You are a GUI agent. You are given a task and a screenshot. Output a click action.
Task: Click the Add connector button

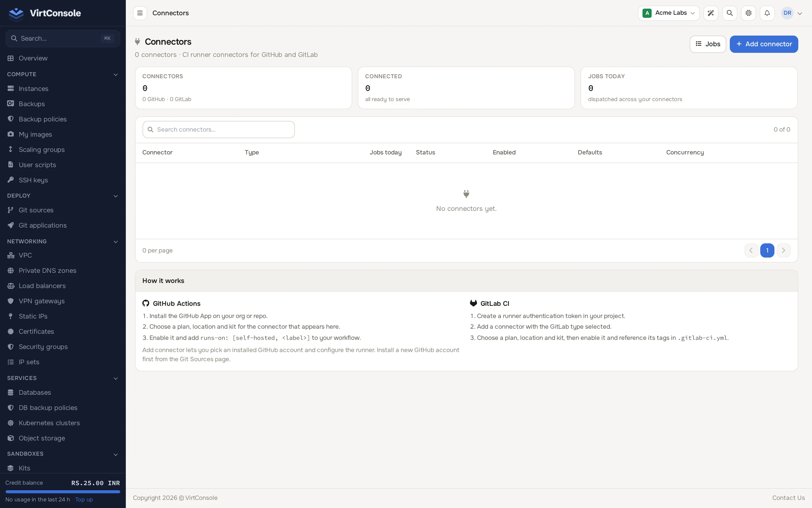(x=764, y=44)
